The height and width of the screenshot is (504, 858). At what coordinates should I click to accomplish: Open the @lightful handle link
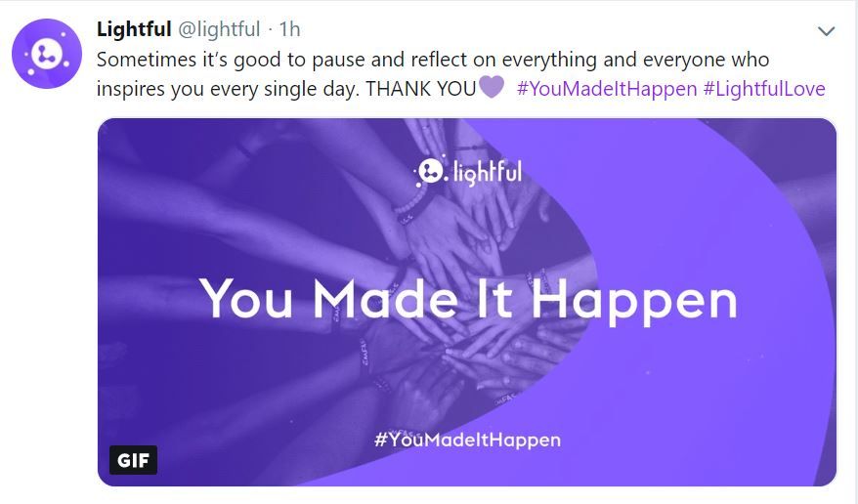click(x=220, y=29)
